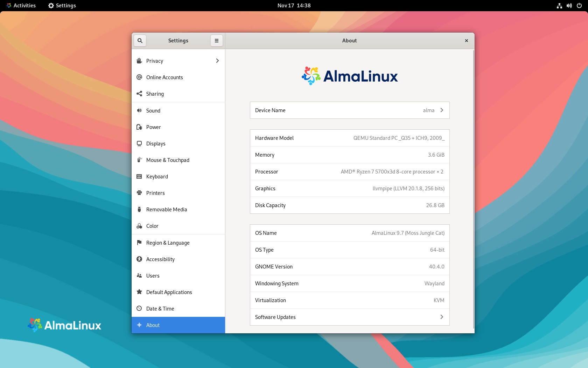Click the volume icon in system tray

tap(569, 5)
